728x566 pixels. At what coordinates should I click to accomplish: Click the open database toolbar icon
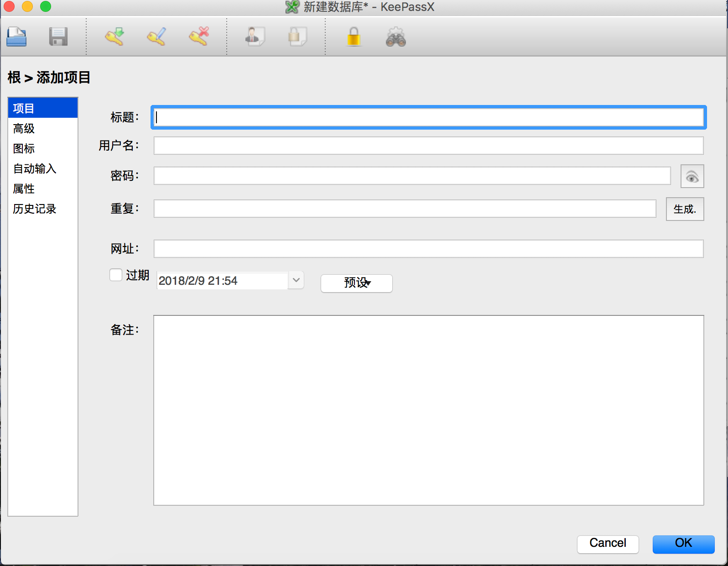click(x=16, y=37)
